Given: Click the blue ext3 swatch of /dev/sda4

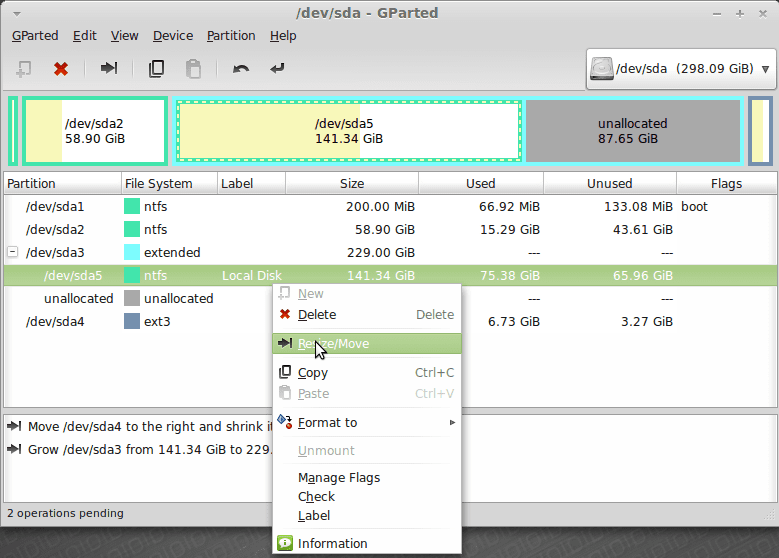Looking at the screenshot, I should pos(132,321).
